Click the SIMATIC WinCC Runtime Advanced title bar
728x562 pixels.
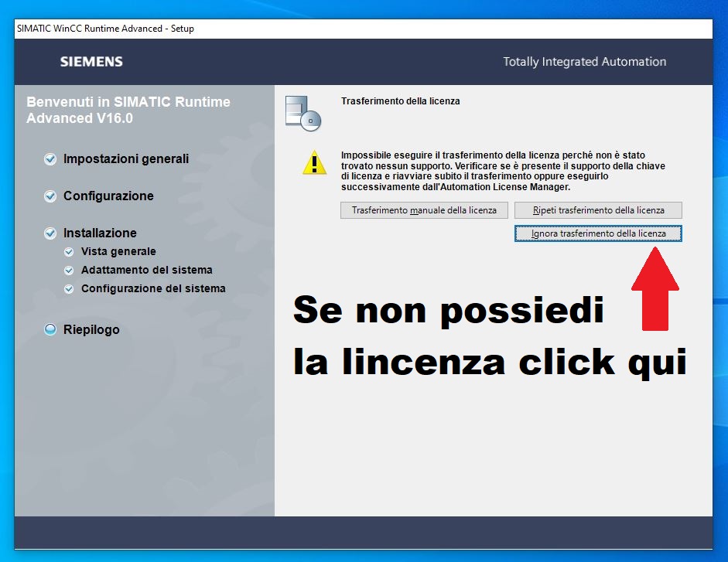coord(364,29)
